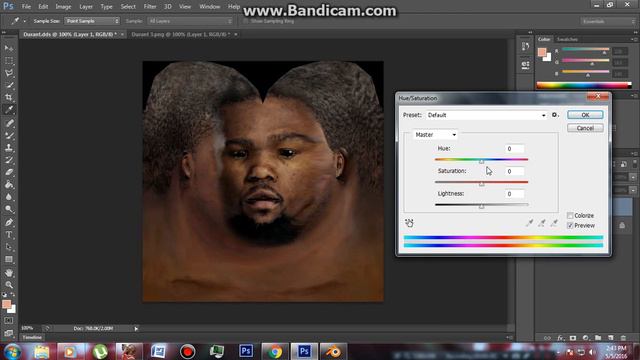
Task: Select the Rectangle shape tool
Action: pos(9,259)
